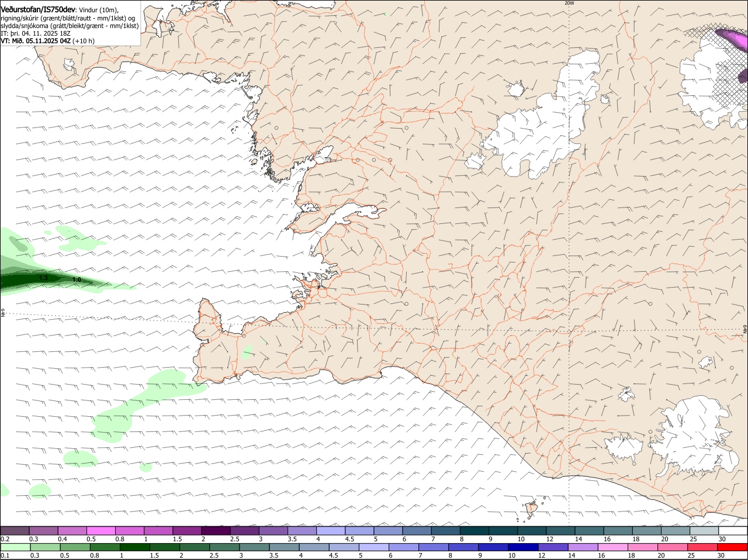Screen dimensions: 748x560
Task: Pick the purple-row swatch labeled 0.3
Action: click(43, 530)
